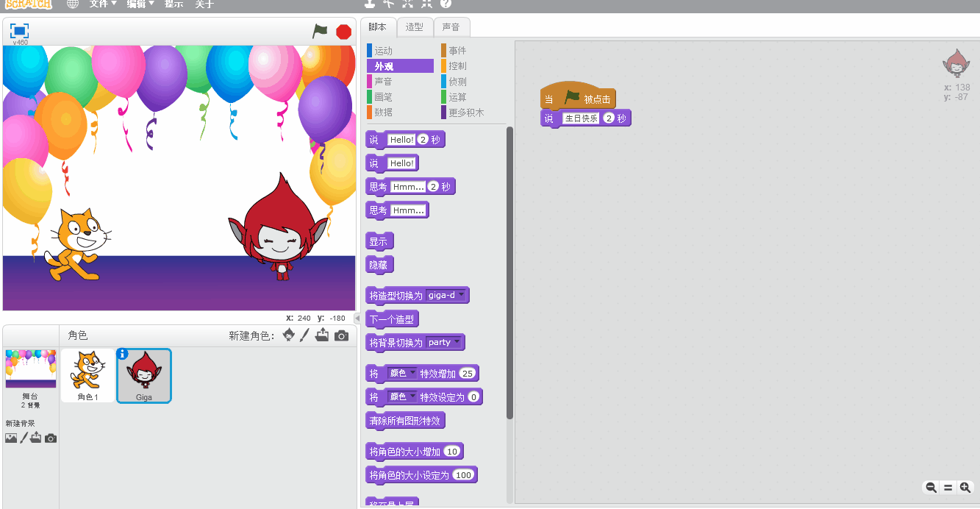This screenshot has height=509, width=980.
Task: Select the 运动 block category
Action: pos(400,51)
